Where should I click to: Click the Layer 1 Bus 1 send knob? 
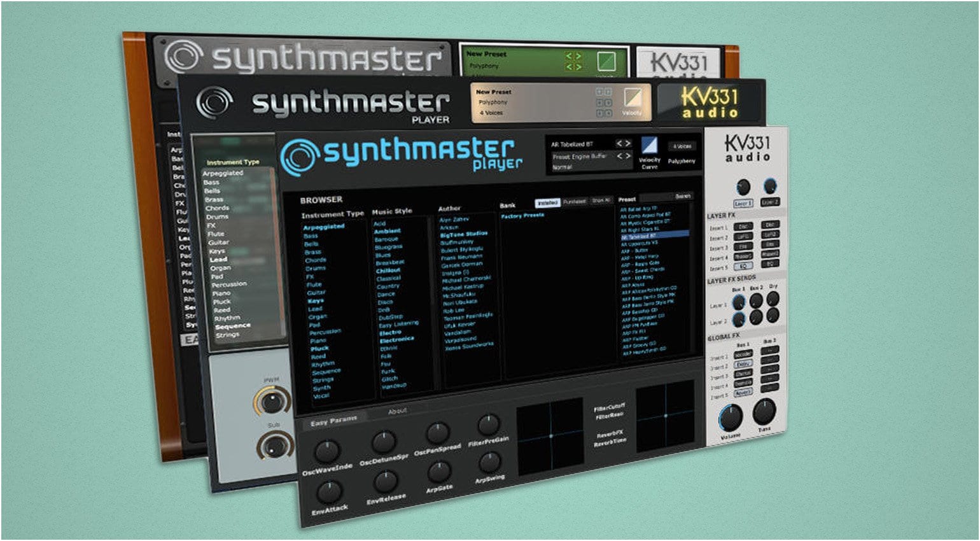[x=739, y=302]
